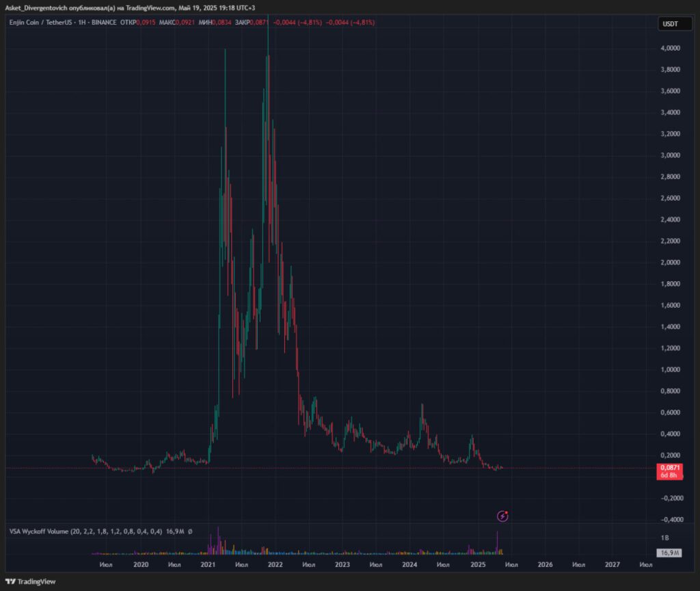Select the 1H interval label in the legend
The height and width of the screenshot is (591, 700).
click(81, 23)
